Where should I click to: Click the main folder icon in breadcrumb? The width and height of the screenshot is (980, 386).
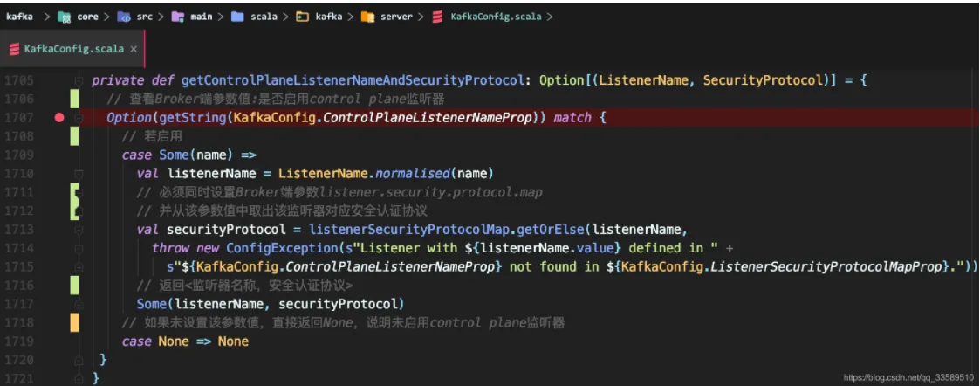point(177,17)
